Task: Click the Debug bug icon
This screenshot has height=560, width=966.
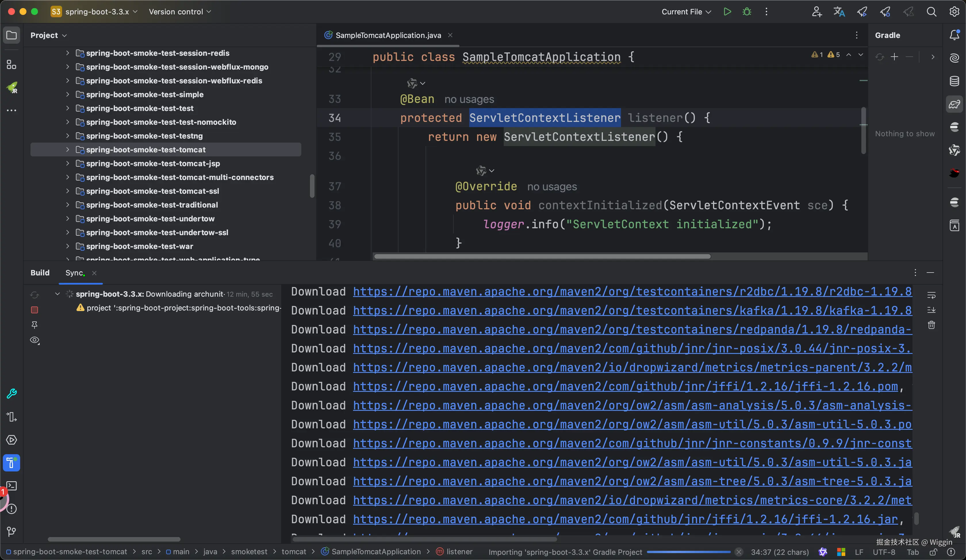Action: click(x=746, y=11)
